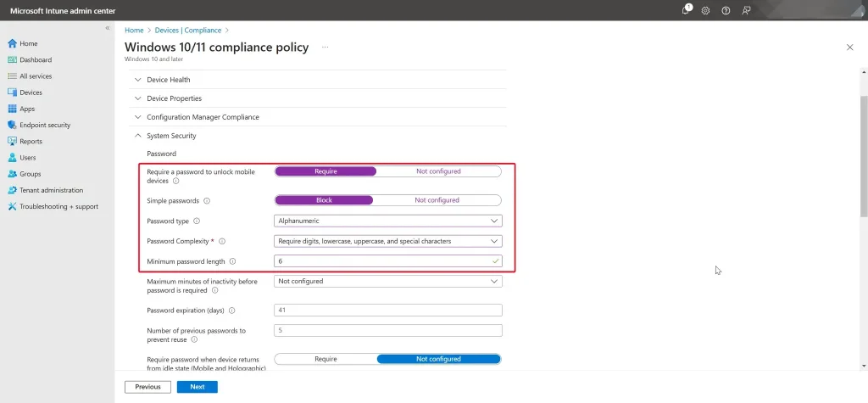
Task: Click Devices | Compliance breadcrumb link
Action: pyautogui.click(x=187, y=31)
